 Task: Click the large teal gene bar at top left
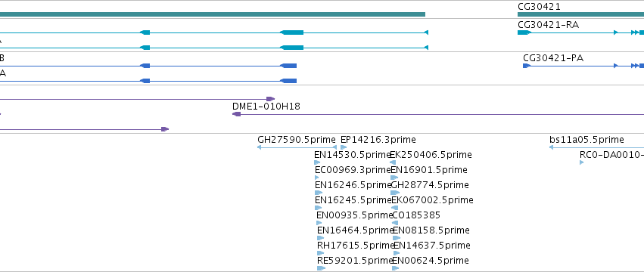tap(213, 14)
